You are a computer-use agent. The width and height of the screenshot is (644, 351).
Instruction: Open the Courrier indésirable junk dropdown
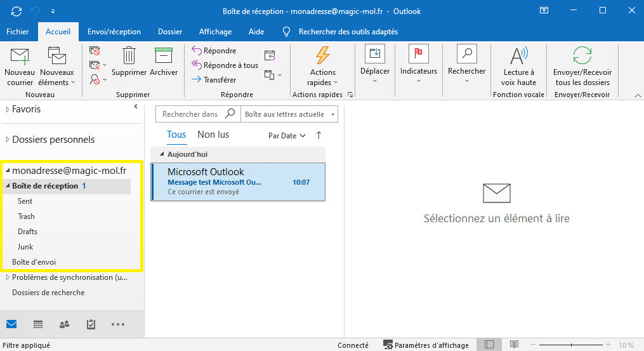[x=98, y=79]
